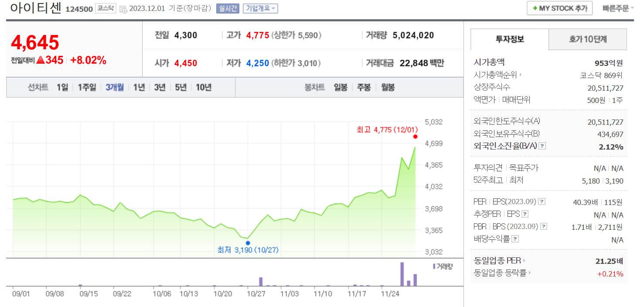644x307 pixels.
Task: Switch chart to 일봉 daily candles
Action: click(x=341, y=87)
